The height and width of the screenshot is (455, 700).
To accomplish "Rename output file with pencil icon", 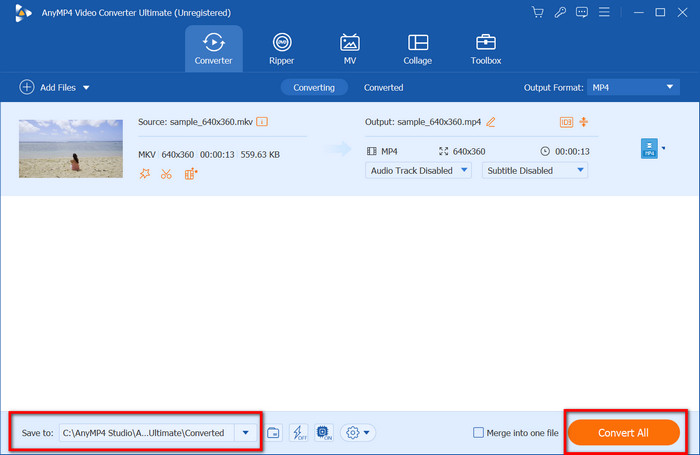I will [491, 121].
